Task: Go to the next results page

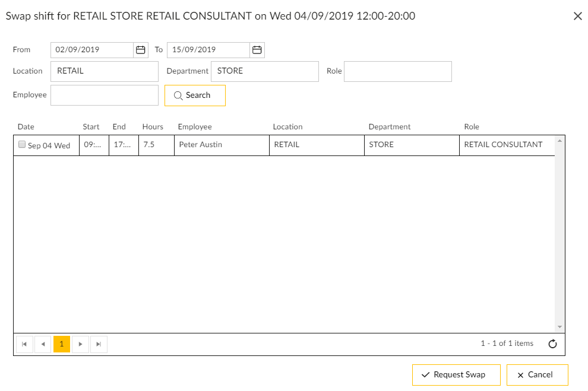Action: coord(80,344)
